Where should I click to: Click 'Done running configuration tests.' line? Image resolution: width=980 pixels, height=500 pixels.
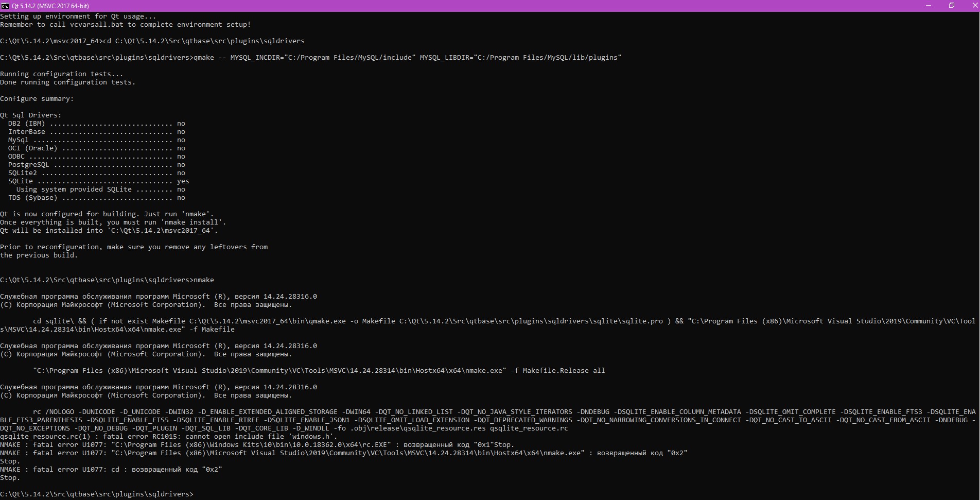[68, 82]
